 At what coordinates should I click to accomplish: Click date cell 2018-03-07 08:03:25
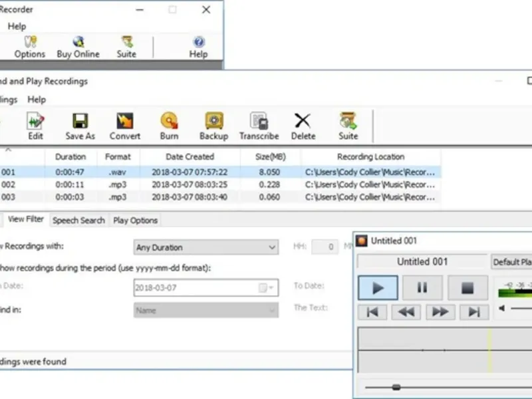pyautogui.click(x=190, y=185)
